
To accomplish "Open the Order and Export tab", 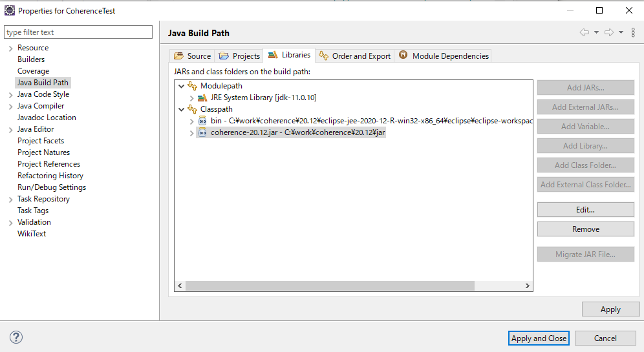I will click(x=355, y=56).
